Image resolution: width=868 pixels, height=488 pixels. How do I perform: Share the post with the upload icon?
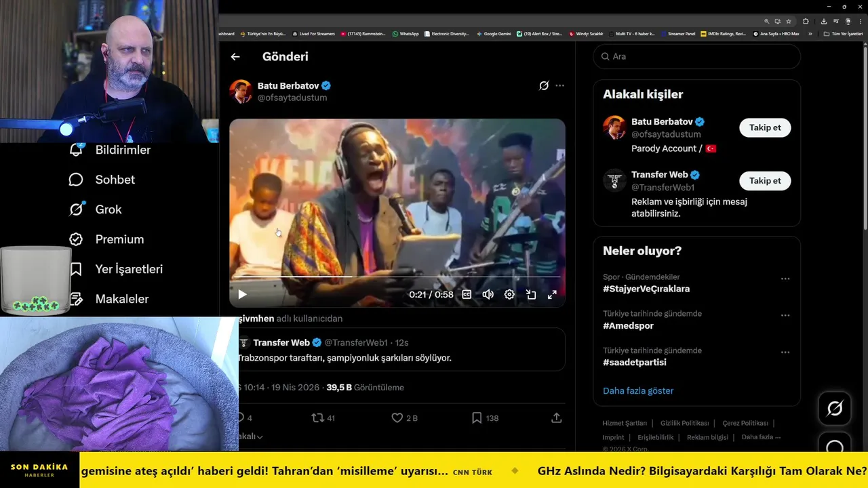point(556,418)
